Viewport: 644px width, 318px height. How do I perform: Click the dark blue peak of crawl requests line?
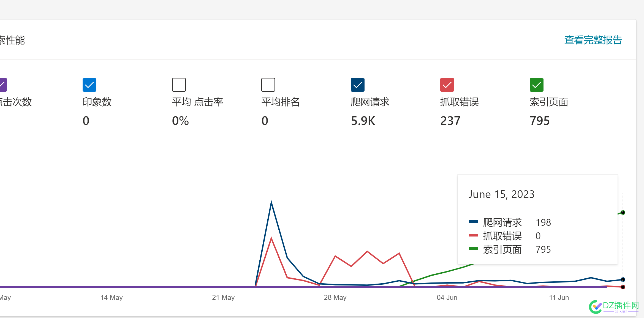271,203
